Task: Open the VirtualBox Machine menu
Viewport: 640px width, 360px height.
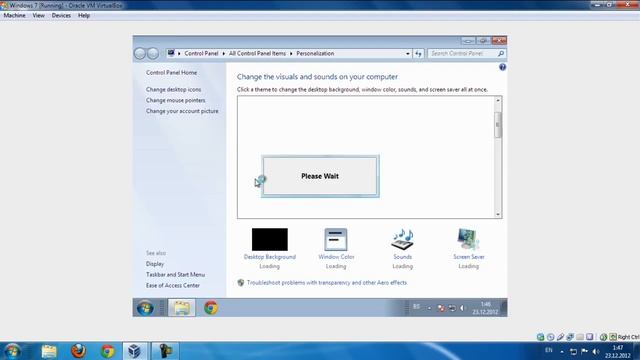Action: 14,16
